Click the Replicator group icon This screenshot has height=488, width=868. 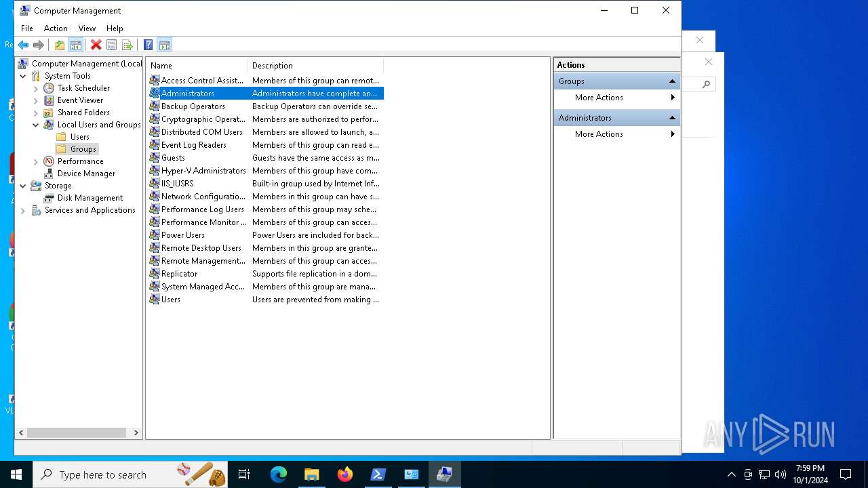click(x=155, y=274)
